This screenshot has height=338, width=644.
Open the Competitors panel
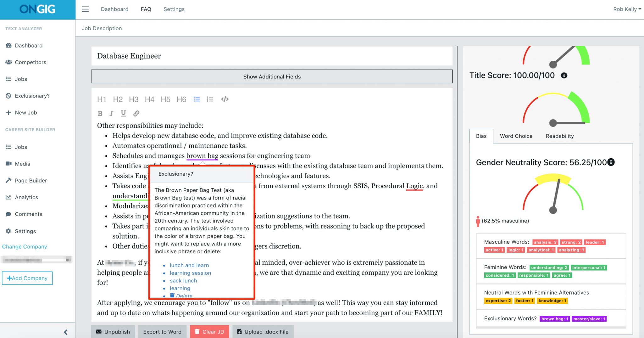[x=31, y=62]
